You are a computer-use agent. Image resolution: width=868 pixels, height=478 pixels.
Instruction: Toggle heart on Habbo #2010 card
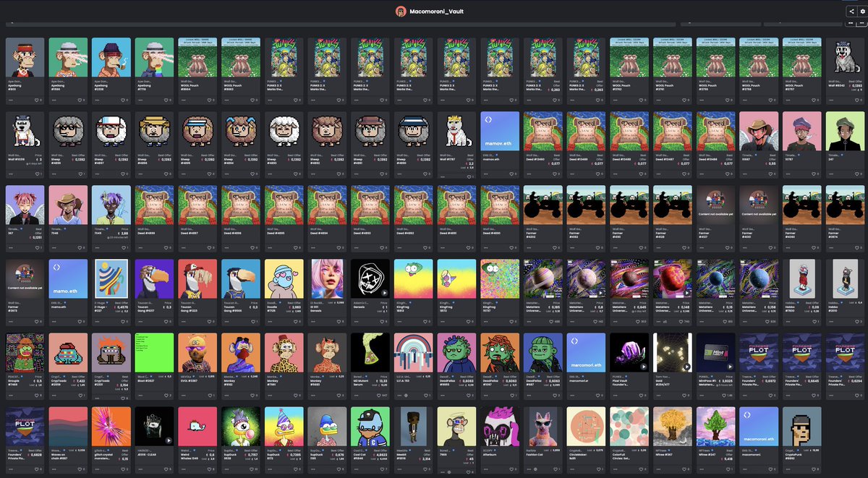click(x=858, y=321)
